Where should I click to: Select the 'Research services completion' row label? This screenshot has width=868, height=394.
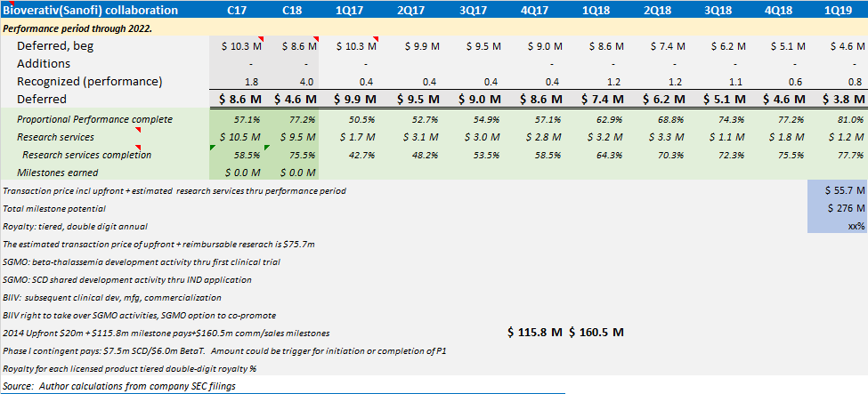coord(87,155)
